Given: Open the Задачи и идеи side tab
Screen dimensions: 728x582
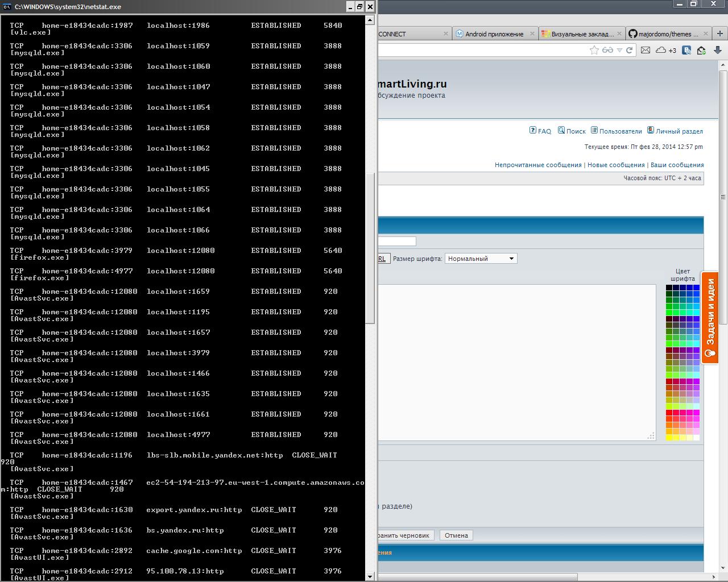Looking at the screenshot, I should [710, 318].
